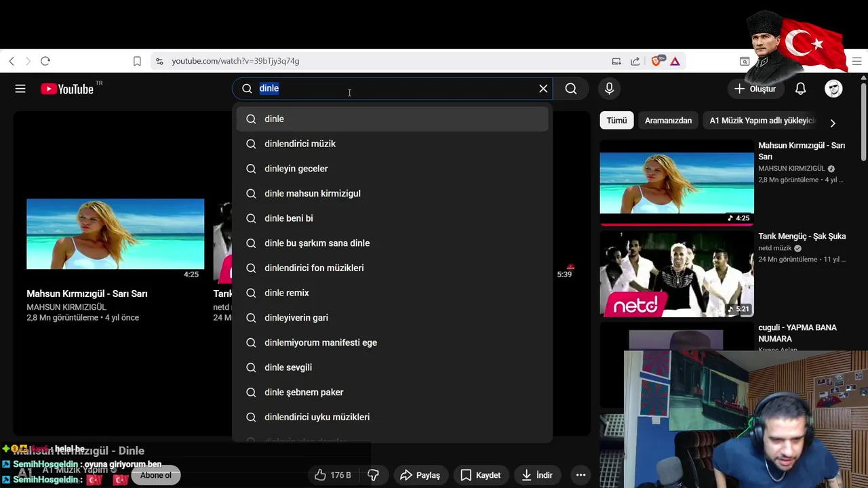This screenshot has height=488, width=868.
Task: Pick the suggestion "dinlendirici uyku müzikleri"
Action: click(392, 417)
